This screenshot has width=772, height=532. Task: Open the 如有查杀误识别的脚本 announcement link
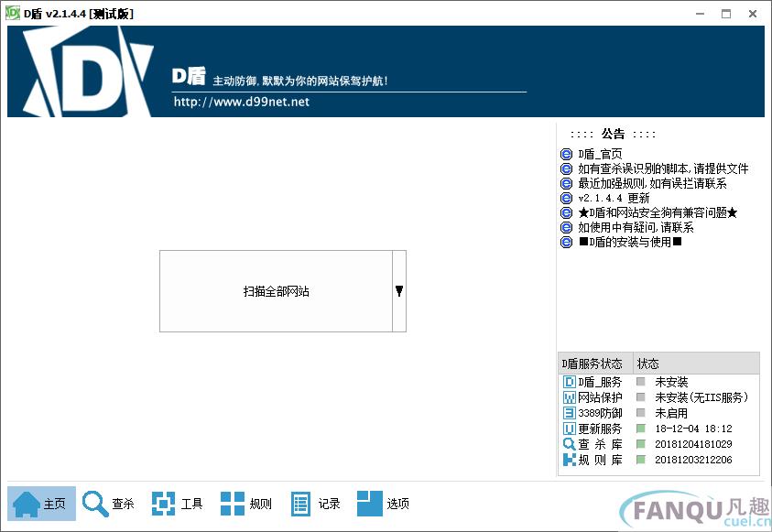(663, 168)
